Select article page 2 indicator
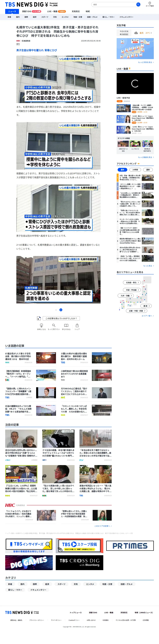Viewport: 159px width, 644px height. pos(61,310)
